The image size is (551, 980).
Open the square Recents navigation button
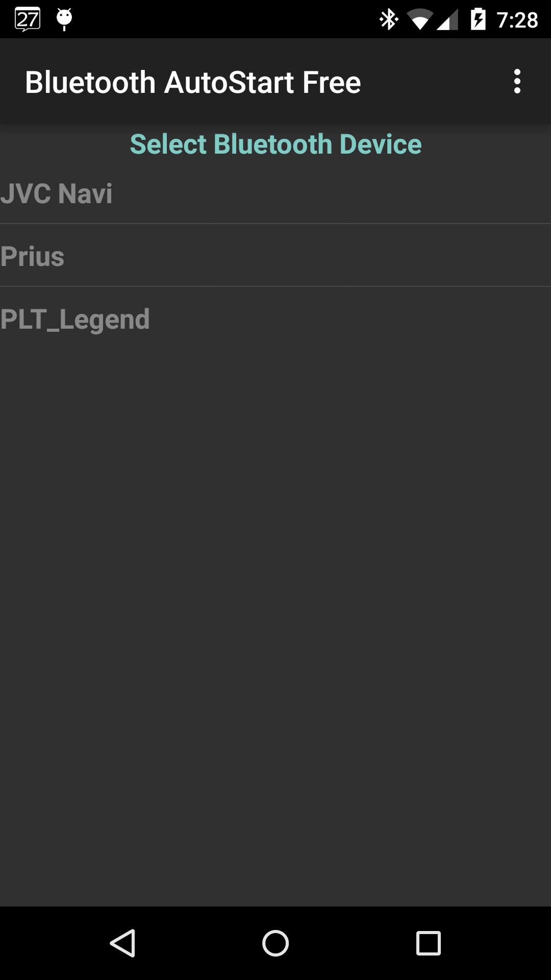point(428,943)
